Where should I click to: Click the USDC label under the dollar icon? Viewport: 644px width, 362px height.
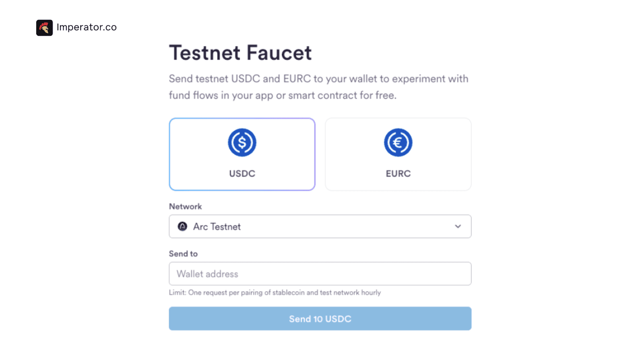tap(242, 174)
